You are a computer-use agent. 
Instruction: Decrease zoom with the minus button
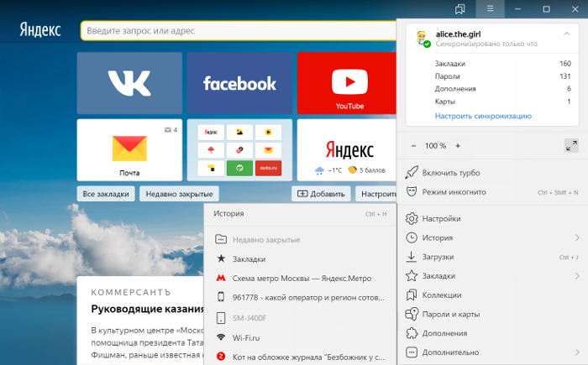(x=413, y=146)
